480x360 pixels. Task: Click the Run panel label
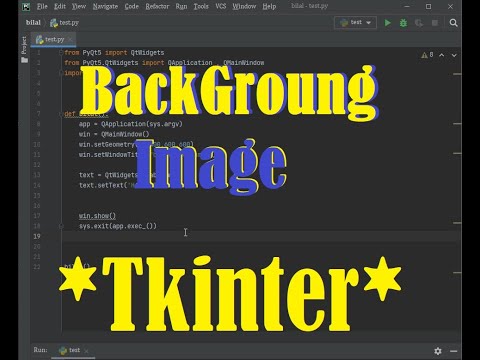tap(40, 350)
